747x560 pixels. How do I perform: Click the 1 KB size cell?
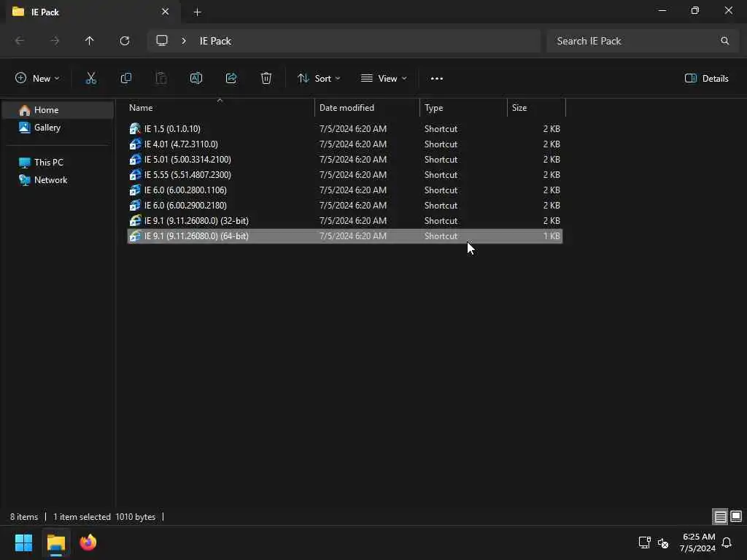[x=551, y=236]
